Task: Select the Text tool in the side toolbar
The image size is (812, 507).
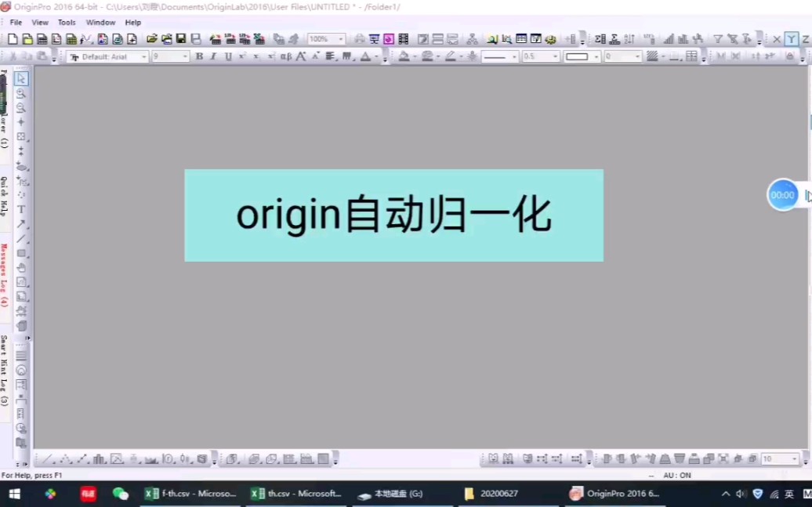Action: tap(21, 210)
